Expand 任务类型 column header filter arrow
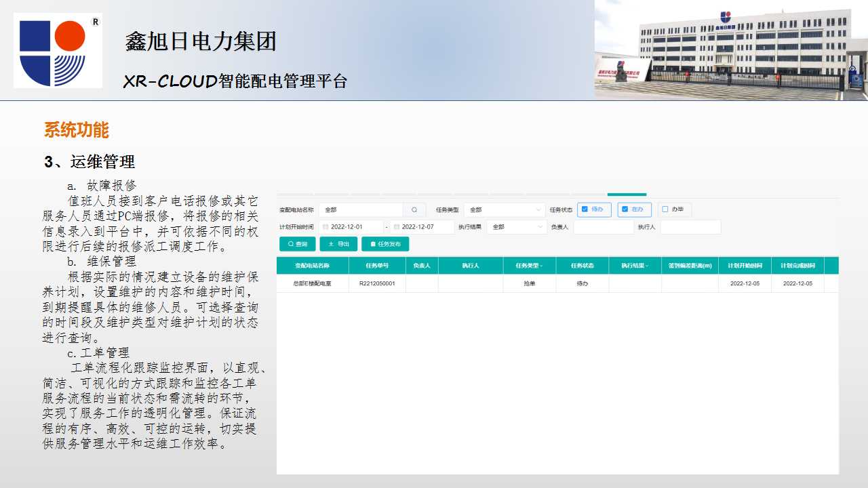The height and width of the screenshot is (488, 868). [x=541, y=266]
